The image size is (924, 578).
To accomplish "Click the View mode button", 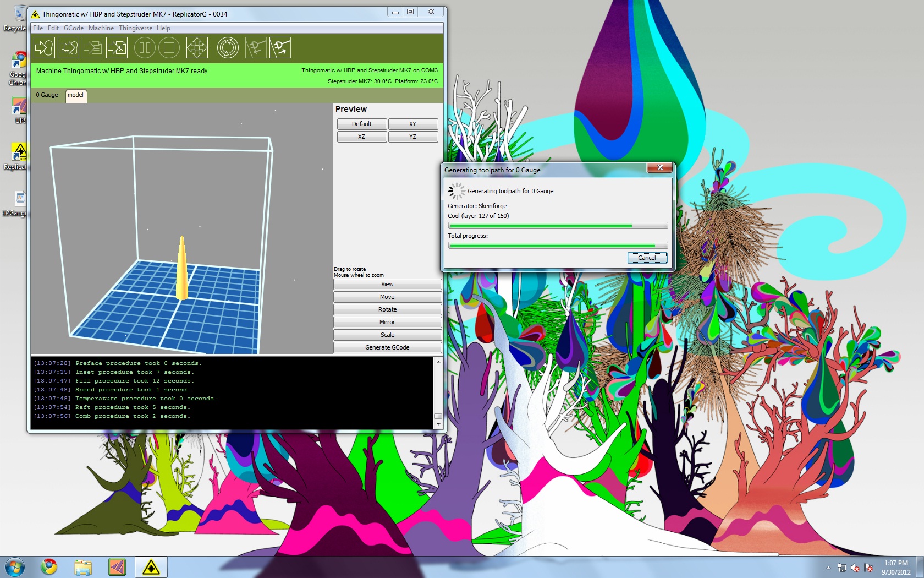I will [x=387, y=284].
